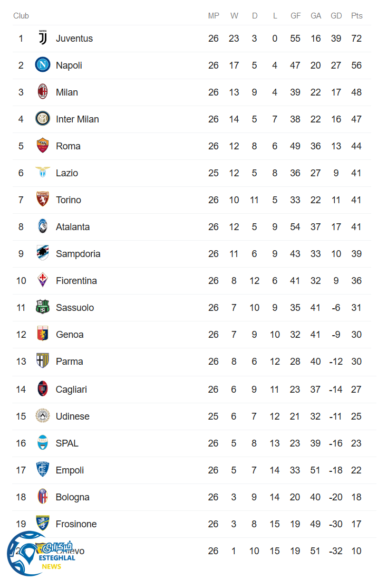Viewport: 387px width, 588px height.
Task: Select the Milan red-black crest
Action: point(43,92)
